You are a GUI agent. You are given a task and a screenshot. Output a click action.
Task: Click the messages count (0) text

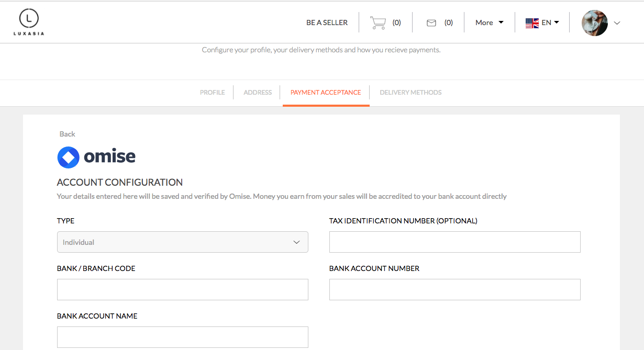pos(449,22)
